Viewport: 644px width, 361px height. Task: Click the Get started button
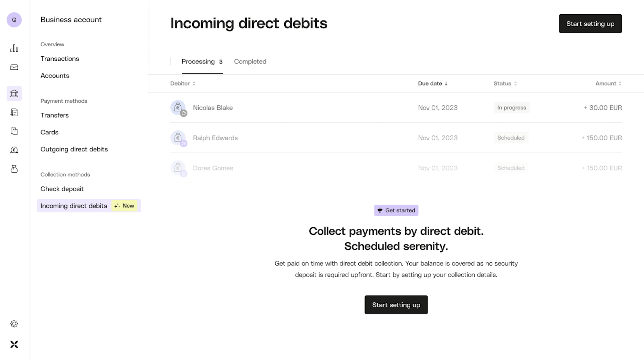coord(396,210)
